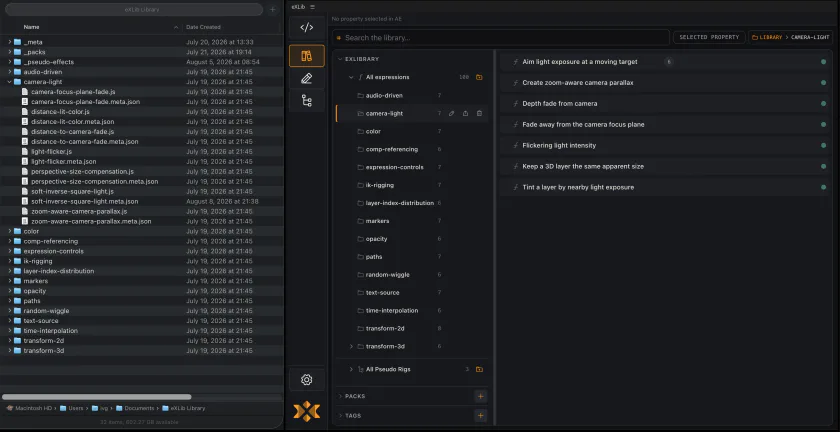Click the orange eXLib logo
The image size is (840, 432).
[306, 411]
